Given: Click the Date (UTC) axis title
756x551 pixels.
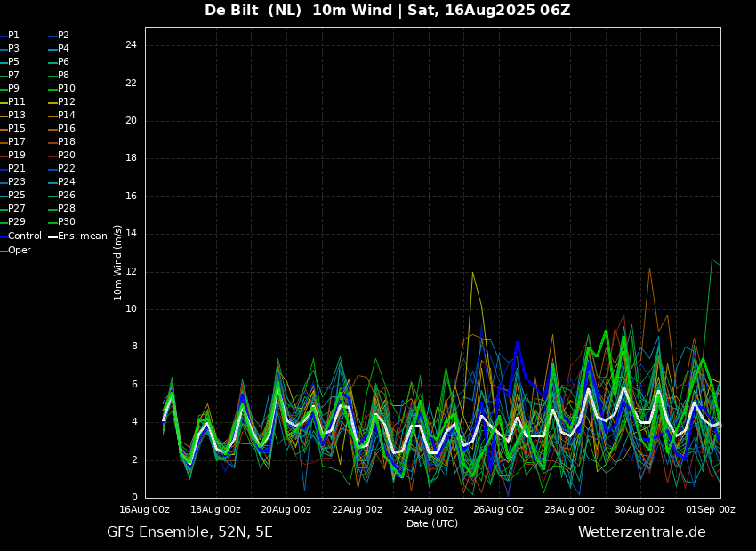Looking at the screenshot, I should tap(432, 524).
